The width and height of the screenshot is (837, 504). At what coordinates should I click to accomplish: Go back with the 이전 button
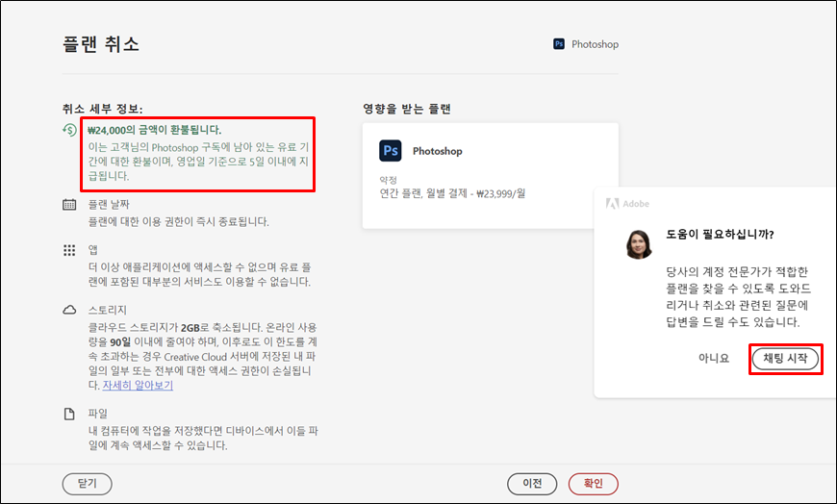point(532,484)
